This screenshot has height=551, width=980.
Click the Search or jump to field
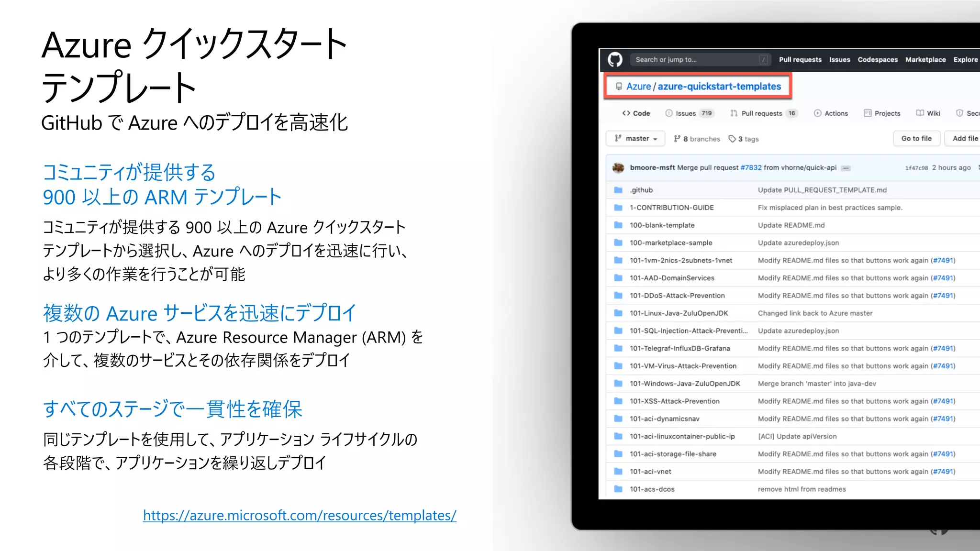[x=700, y=60]
